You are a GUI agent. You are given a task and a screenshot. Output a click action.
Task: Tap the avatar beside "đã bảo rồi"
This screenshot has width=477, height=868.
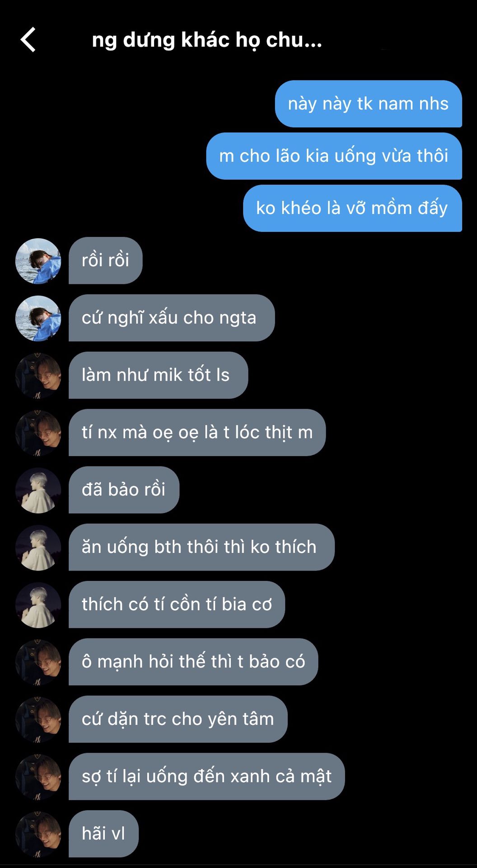tap(38, 491)
